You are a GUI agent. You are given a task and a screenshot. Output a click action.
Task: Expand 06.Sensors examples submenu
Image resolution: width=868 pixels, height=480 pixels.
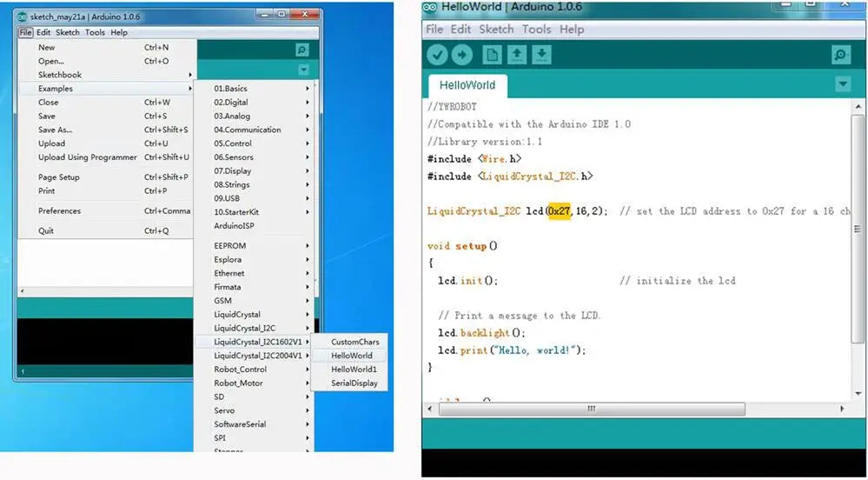pyautogui.click(x=254, y=157)
